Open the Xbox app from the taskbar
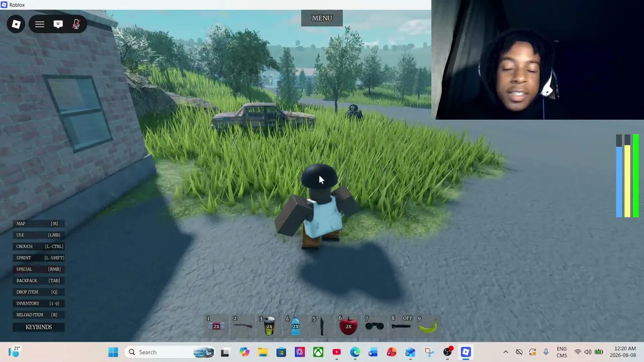 [318, 352]
